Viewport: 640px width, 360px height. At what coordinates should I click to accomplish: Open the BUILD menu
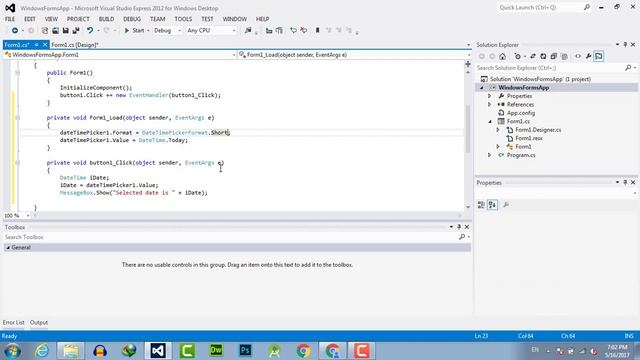(106, 19)
